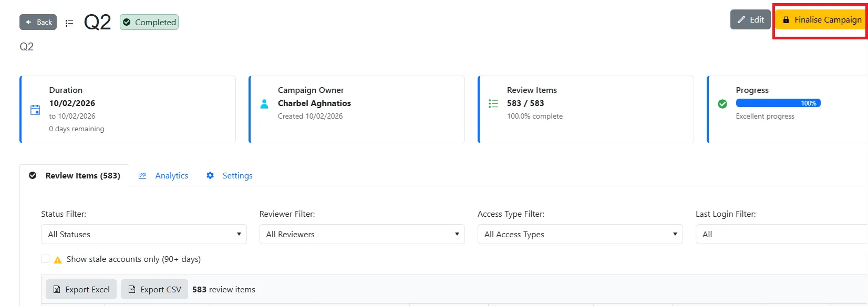Switch to the Analytics tab
This screenshot has height=306, width=868.
(x=171, y=176)
